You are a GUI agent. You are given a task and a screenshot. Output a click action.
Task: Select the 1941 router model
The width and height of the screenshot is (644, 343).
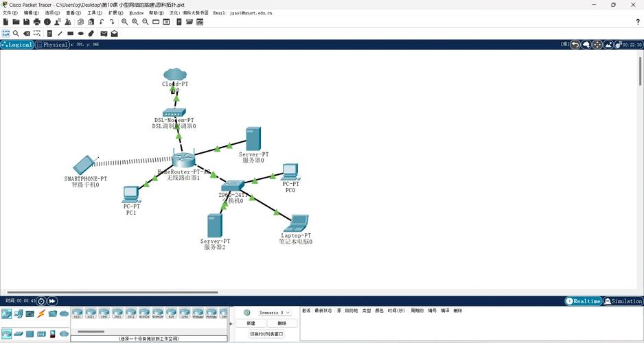(104, 314)
